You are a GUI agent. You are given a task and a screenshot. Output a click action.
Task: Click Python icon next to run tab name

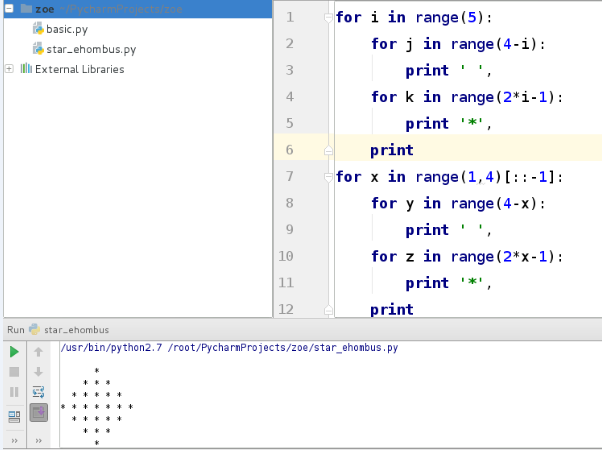tap(35, 329)
